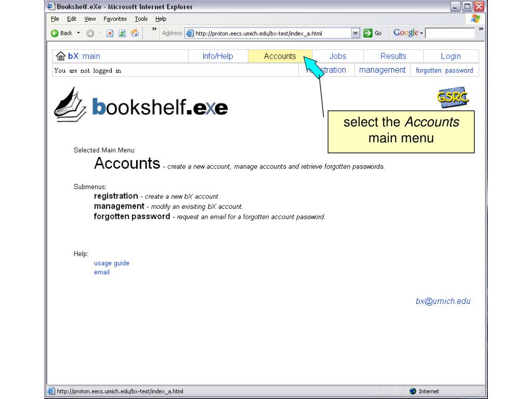Expand the Google toolbar overflow chevron
532x399 pixels.
tap(481, 29)
